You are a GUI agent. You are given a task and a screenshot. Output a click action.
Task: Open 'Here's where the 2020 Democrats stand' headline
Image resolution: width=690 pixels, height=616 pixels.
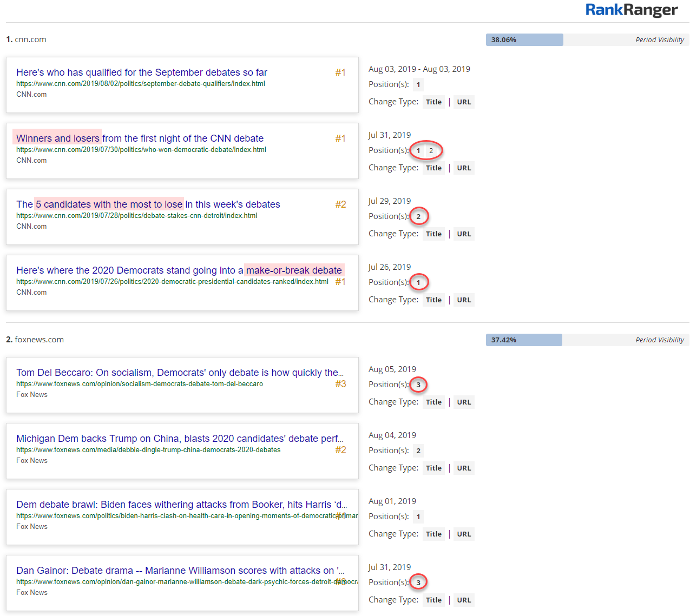click(x=179, y=270)
